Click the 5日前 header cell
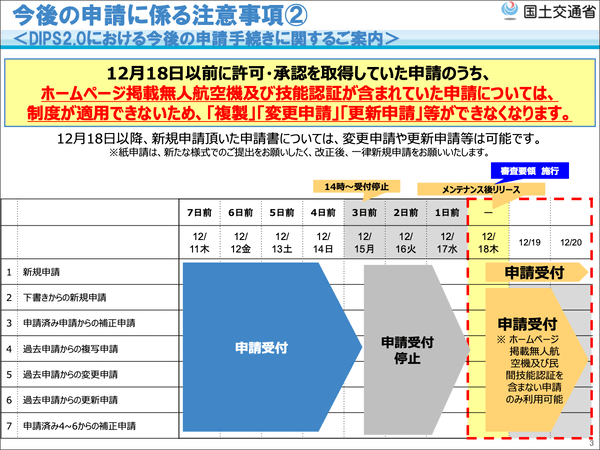Image resolution: width=600 pixels, height=450 pixels. (x=282, y=212)
